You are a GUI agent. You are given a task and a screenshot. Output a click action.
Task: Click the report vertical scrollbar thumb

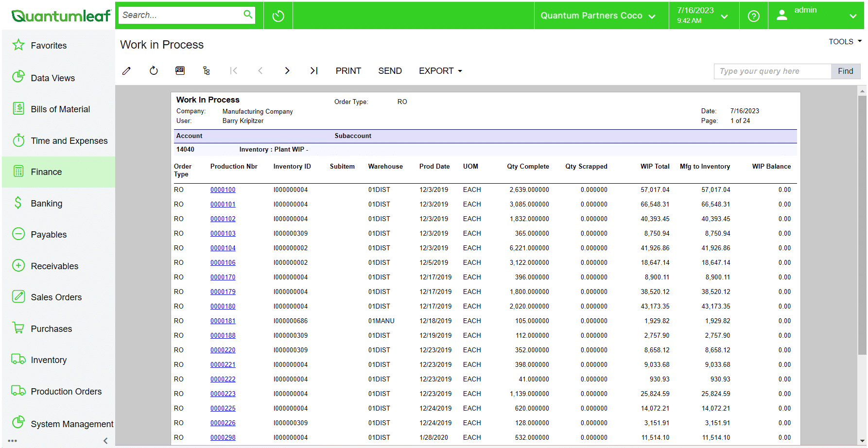(862, 224)
